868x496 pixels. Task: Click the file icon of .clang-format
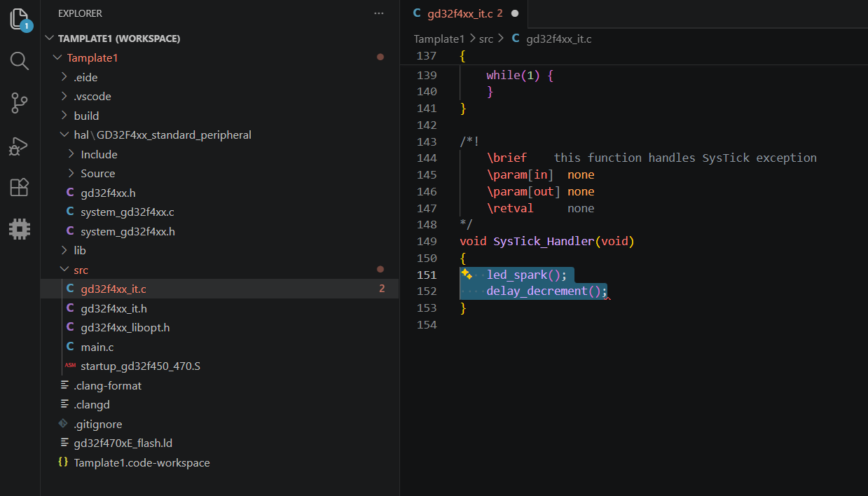(64, 385)
